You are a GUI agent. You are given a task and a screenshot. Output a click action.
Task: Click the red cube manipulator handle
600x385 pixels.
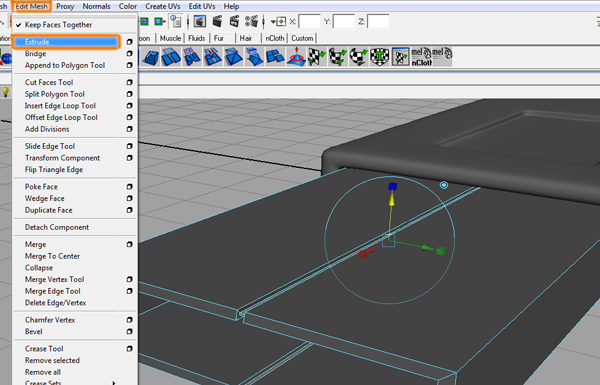(x=363, y=254)
